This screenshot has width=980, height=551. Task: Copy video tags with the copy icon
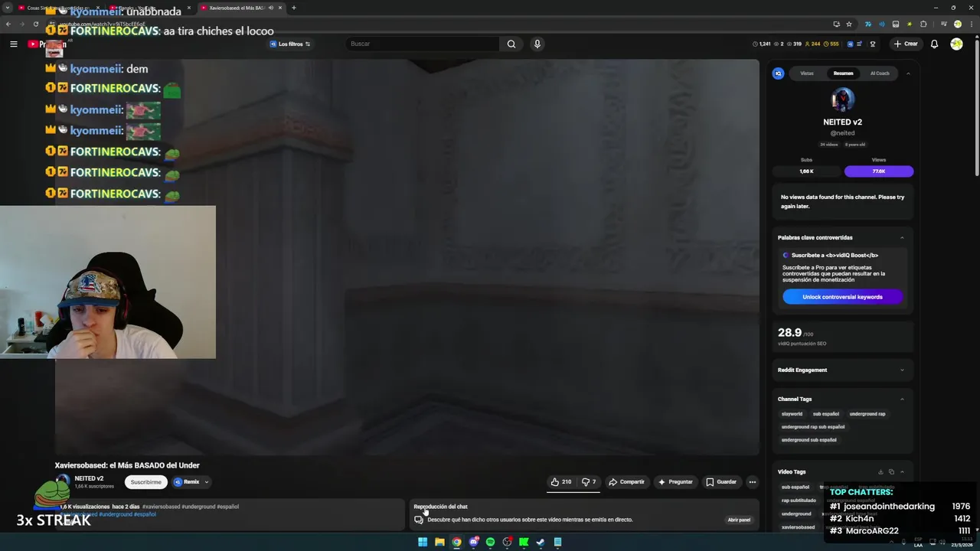(x=891, y=471)
